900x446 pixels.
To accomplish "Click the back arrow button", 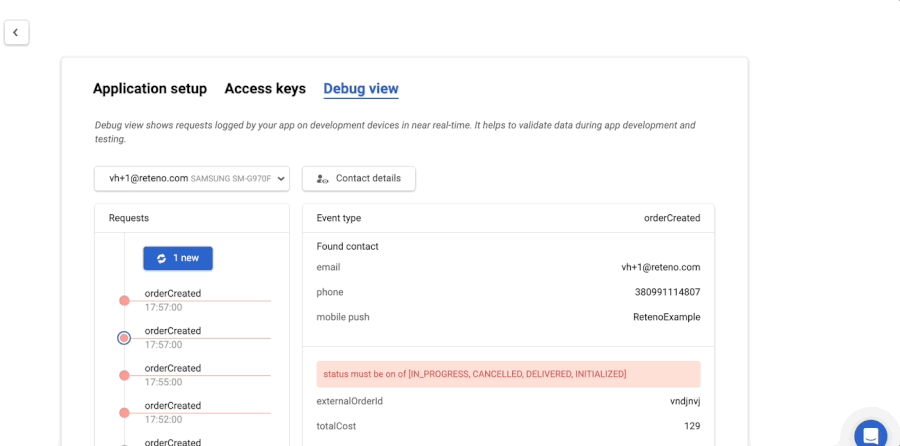I will (x=16, y=33).
